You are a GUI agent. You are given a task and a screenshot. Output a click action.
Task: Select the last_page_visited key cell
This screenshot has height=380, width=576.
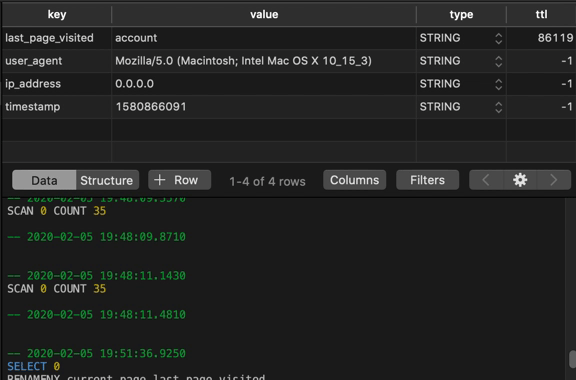[x=57, y=38]
